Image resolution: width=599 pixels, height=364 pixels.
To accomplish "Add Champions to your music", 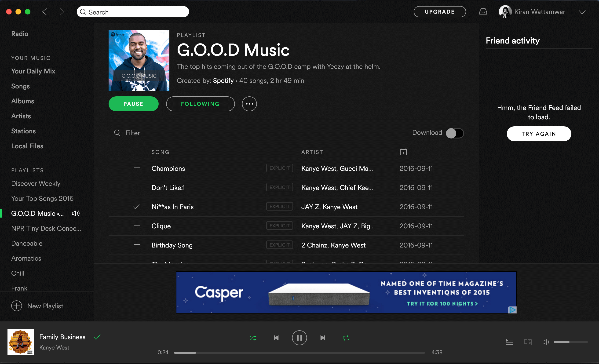I will click(x=137, y=168).
